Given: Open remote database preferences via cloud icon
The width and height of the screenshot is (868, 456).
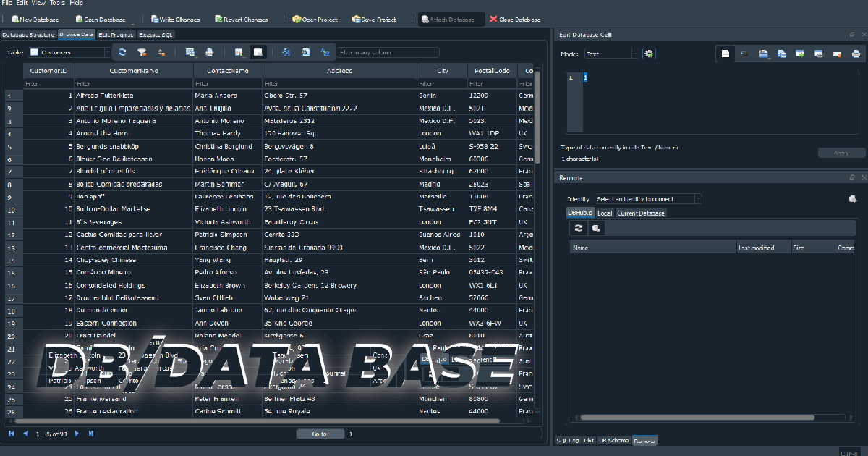Looking at the screenshot, I should 852,198.
